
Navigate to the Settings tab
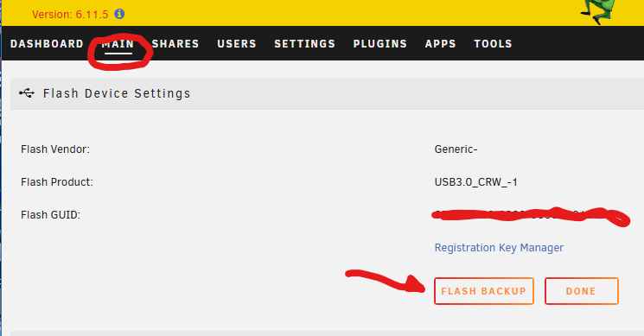[305, 44]
